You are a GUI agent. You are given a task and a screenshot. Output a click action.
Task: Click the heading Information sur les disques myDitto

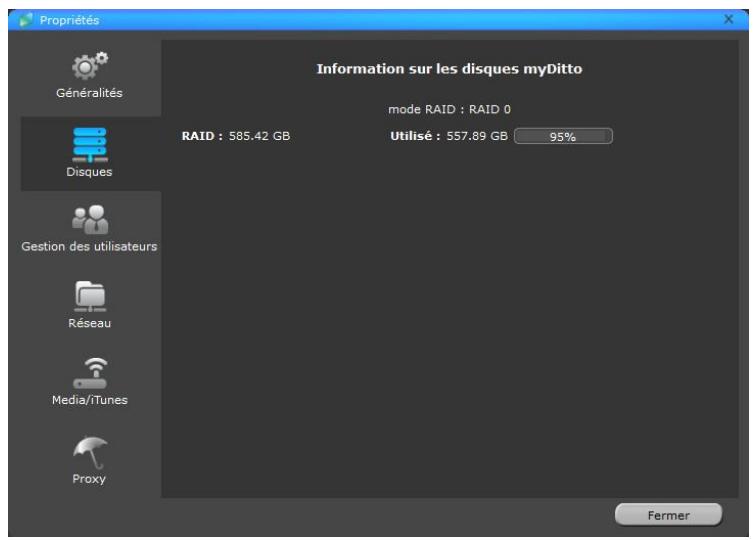(x=449, y=69)
